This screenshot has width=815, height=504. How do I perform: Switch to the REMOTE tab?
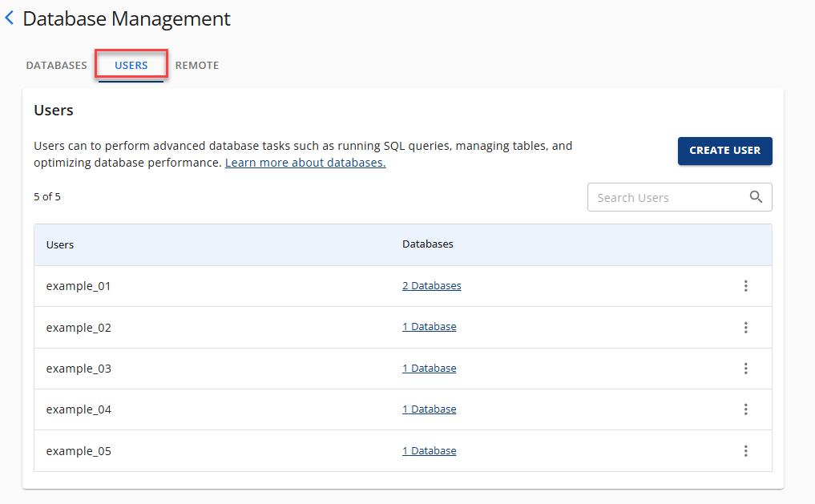tap(197, 65)
